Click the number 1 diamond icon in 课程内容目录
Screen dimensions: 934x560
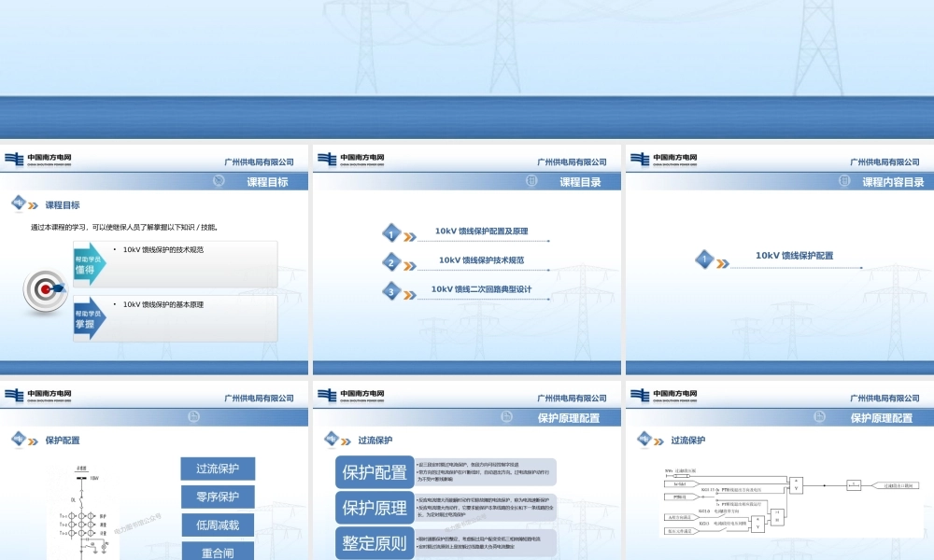(x=704, y=259)
